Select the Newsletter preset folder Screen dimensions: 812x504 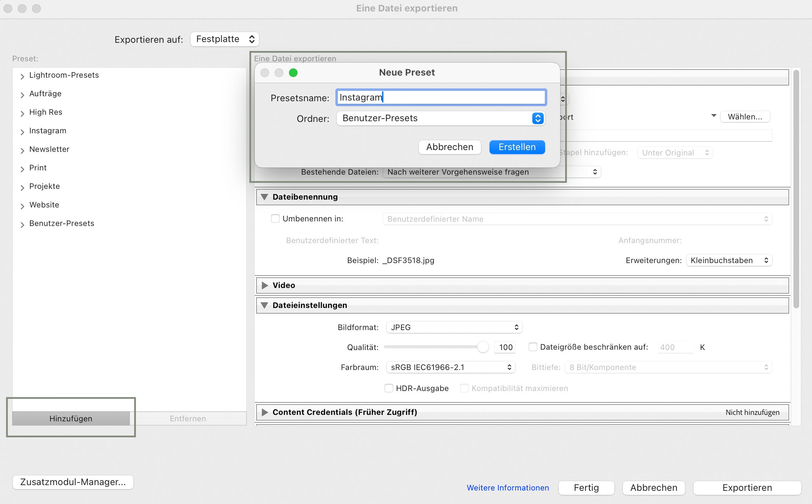pos(49,149)
